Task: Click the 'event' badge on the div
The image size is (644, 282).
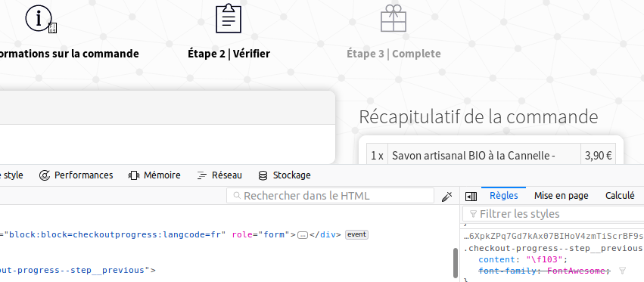Action: click(356, 235)
